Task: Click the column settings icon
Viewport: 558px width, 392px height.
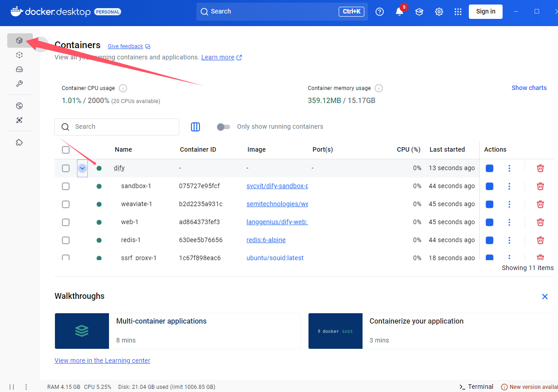Action: tap(195, 127)
